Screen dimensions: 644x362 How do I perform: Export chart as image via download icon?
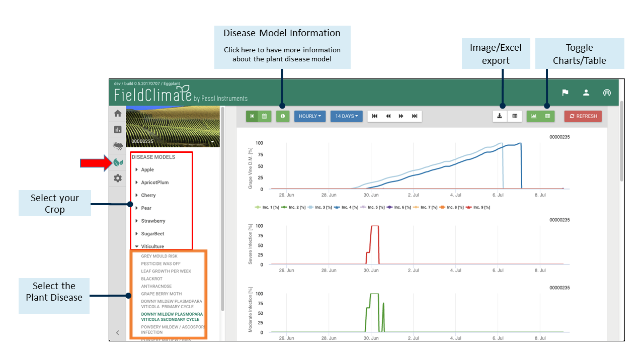(500, 116)
